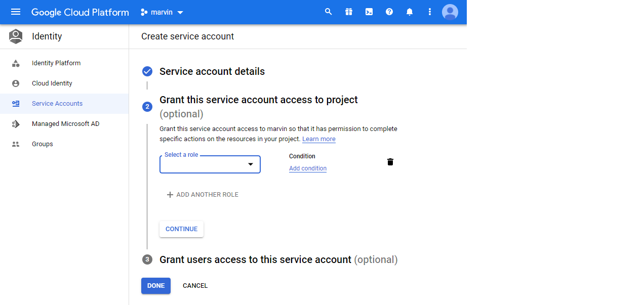Expand Service account details step
This screenshot has width=644, height=305.
[x=212, y=71]
